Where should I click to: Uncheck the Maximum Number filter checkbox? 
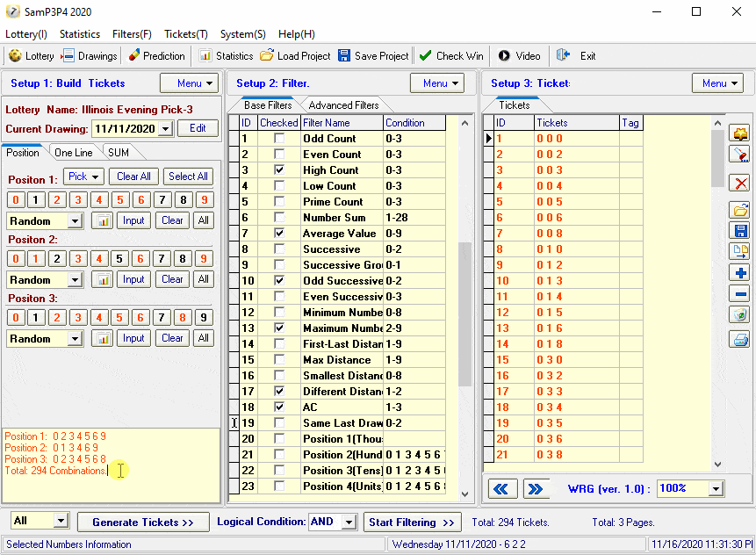click(279, 328)
